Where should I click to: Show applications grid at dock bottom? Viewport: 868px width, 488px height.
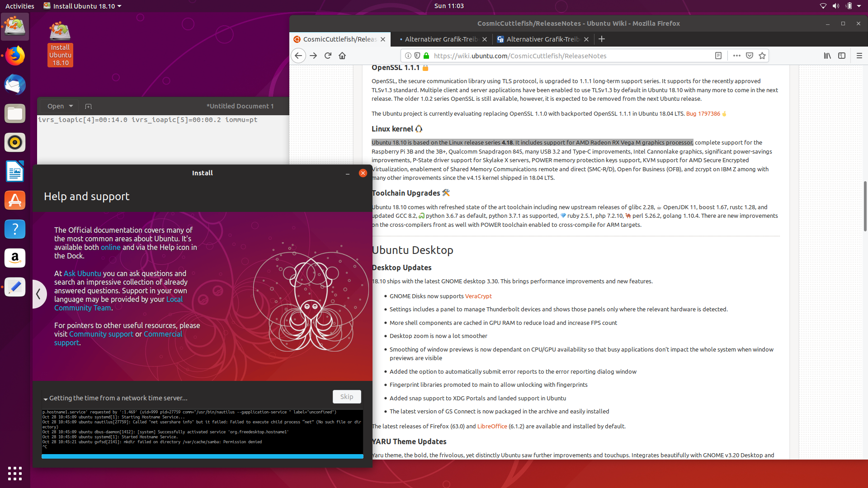pos(15,473)
